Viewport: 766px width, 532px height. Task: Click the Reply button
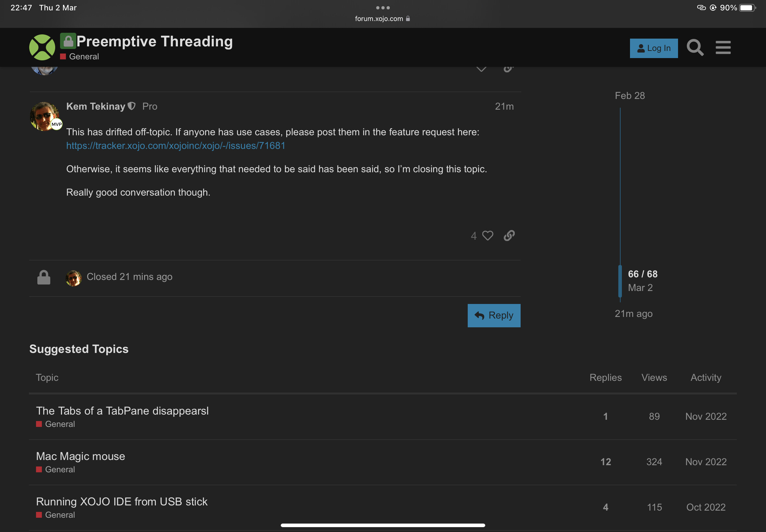click(494, 315)
